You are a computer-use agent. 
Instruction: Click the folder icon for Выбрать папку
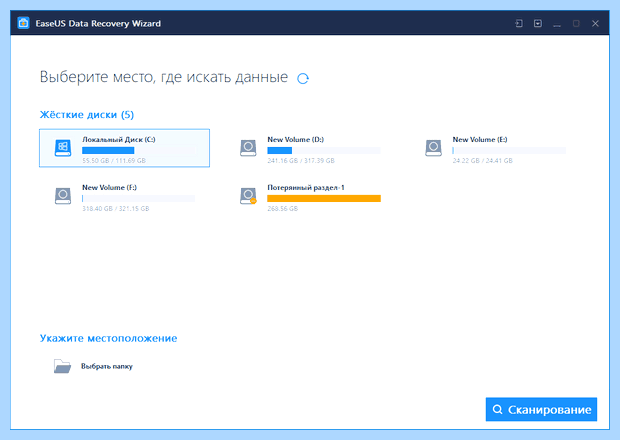(x=62, y=366)
